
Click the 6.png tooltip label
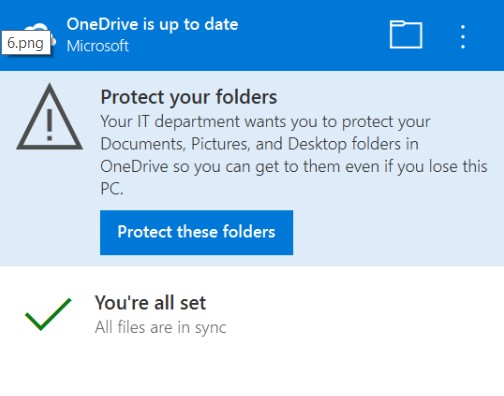click(x=26, y=42)
